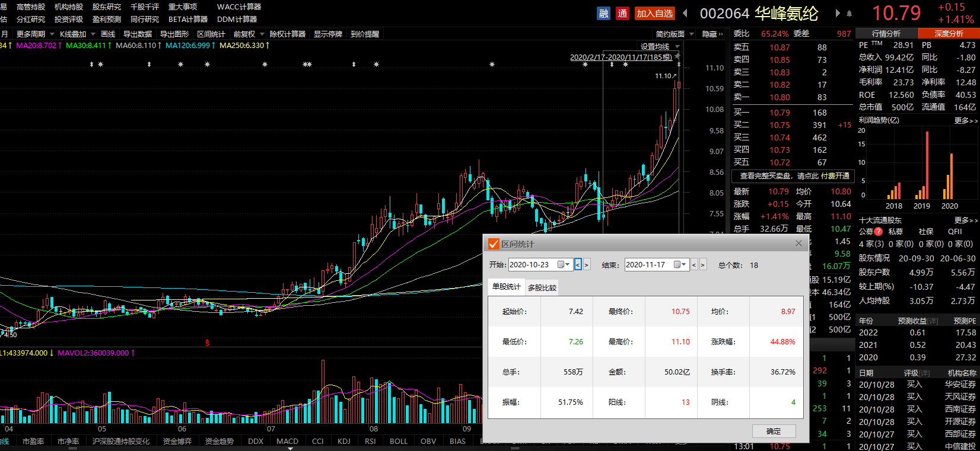Open the 设置均线 dropdown
The height and width of the screenshot is (451, 980).
point(659,46)
